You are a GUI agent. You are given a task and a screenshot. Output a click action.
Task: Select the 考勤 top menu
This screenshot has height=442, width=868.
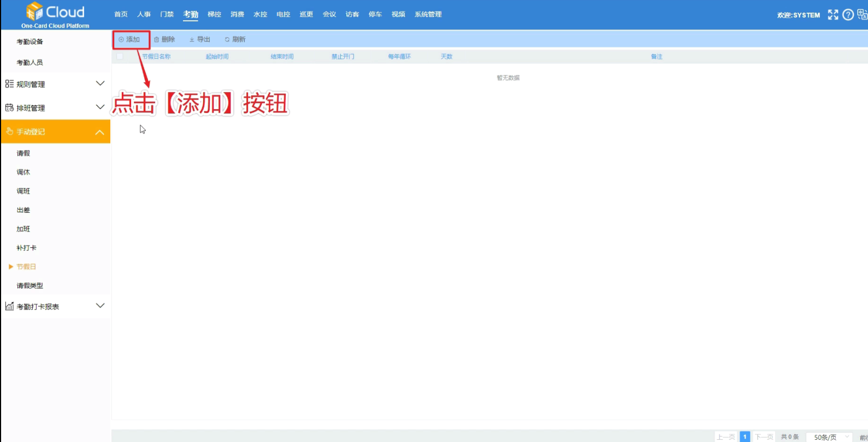(191, 14)
